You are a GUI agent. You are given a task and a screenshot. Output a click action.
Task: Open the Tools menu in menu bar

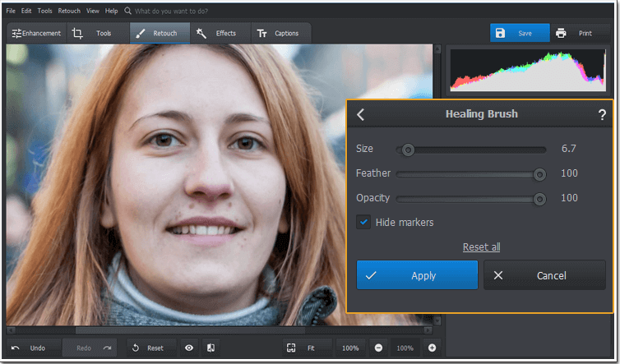pos(44,11)
